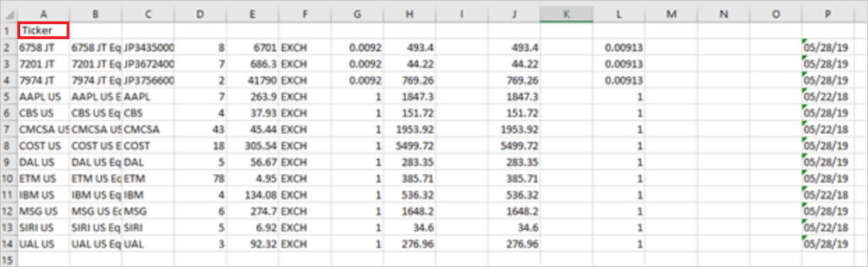Select column I header

pyautogui.click(x=461, y=15)
